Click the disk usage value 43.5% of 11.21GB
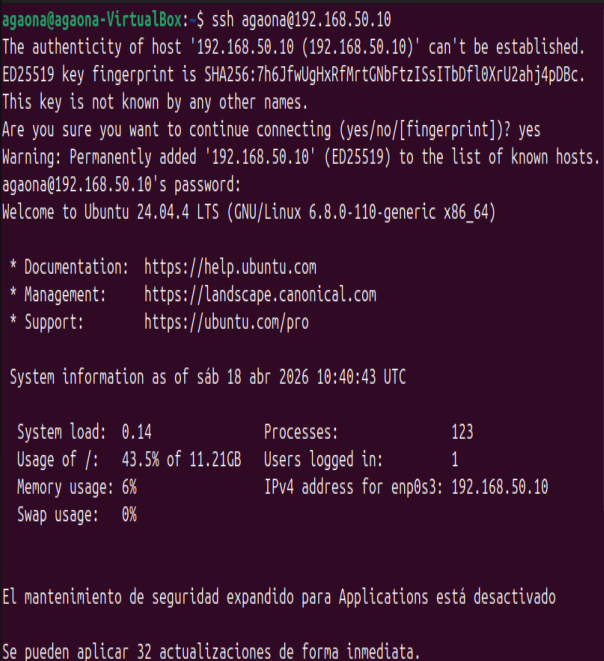Viewport: 604px width, 661px height. 181,460
